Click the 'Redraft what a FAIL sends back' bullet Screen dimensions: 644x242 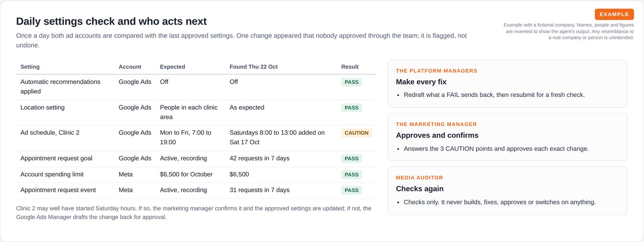click(494, 95)
